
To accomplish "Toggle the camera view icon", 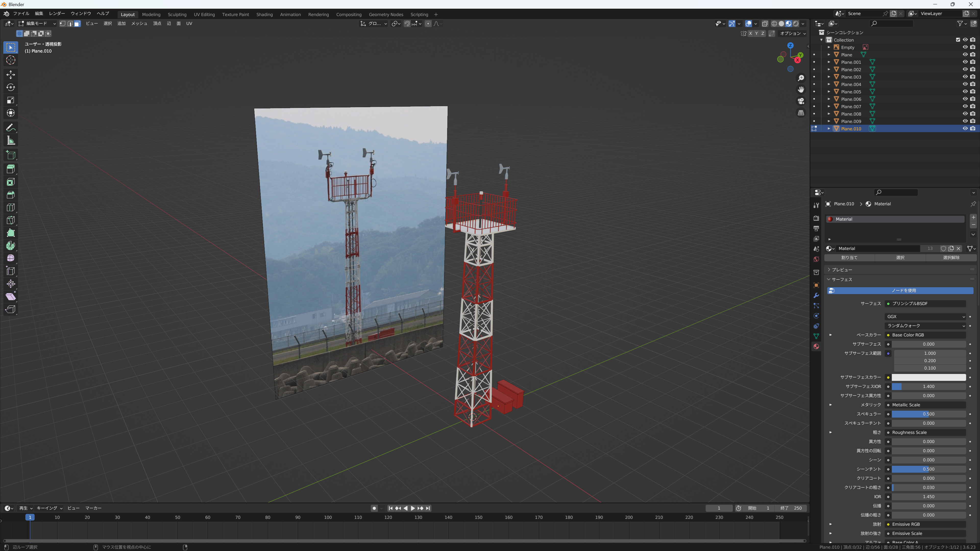I will (x=801, y=101).
